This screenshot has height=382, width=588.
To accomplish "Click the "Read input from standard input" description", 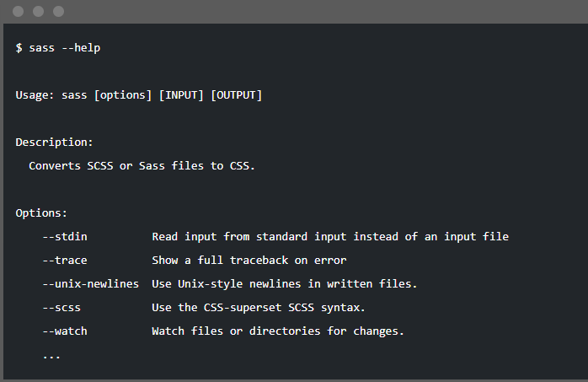I will (x=330, y=237).
